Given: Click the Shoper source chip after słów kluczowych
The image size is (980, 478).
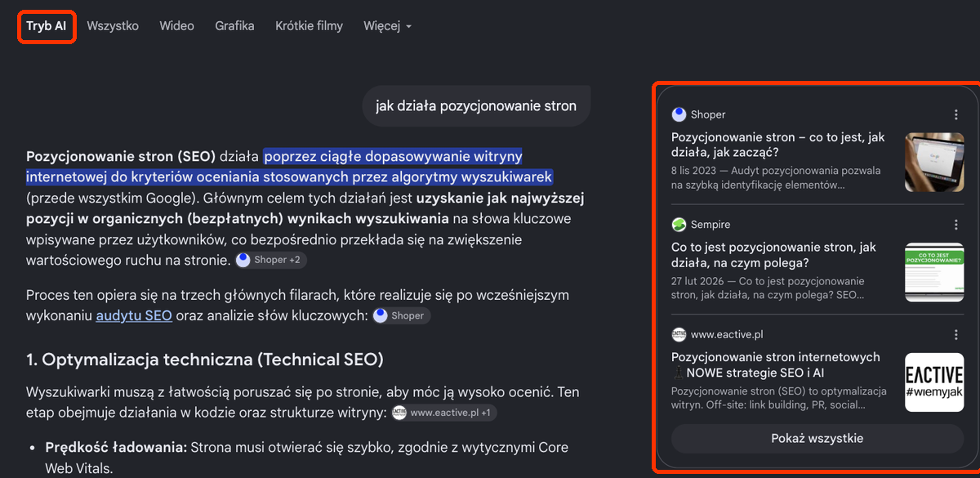Looking at the screenshot, I should click(x=401, y=315).
